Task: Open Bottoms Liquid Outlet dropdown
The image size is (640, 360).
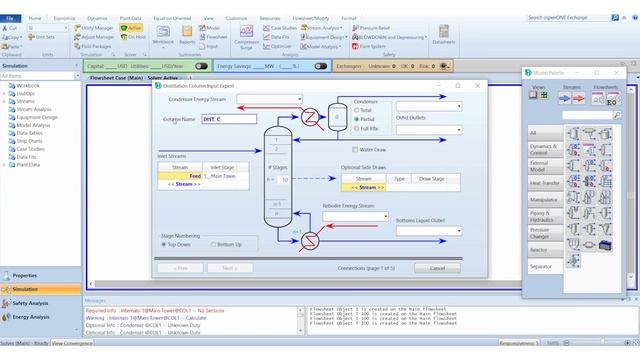Action: [x=459, y=231]
